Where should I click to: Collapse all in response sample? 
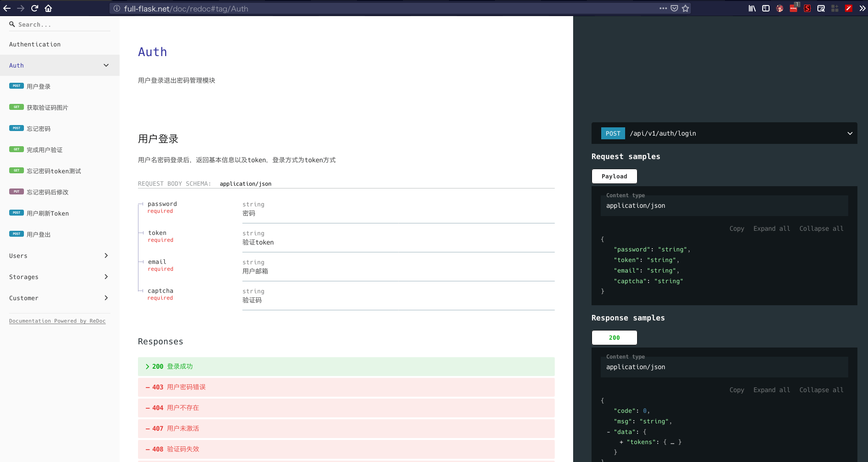[x=821, y=390]
